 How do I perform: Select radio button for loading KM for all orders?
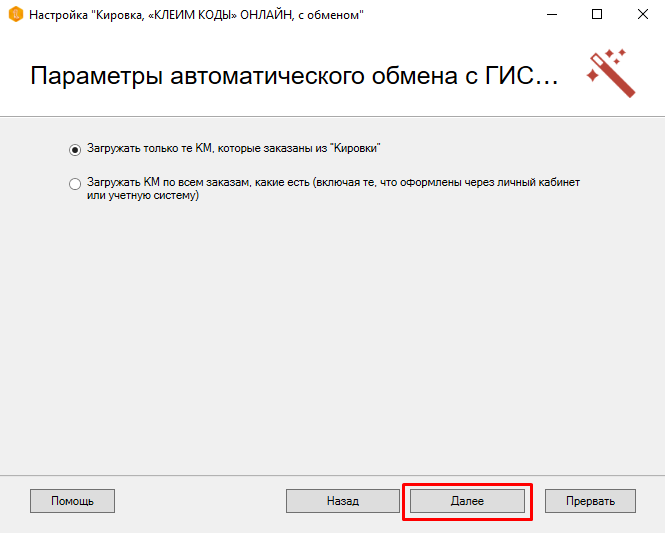point(75,184)
